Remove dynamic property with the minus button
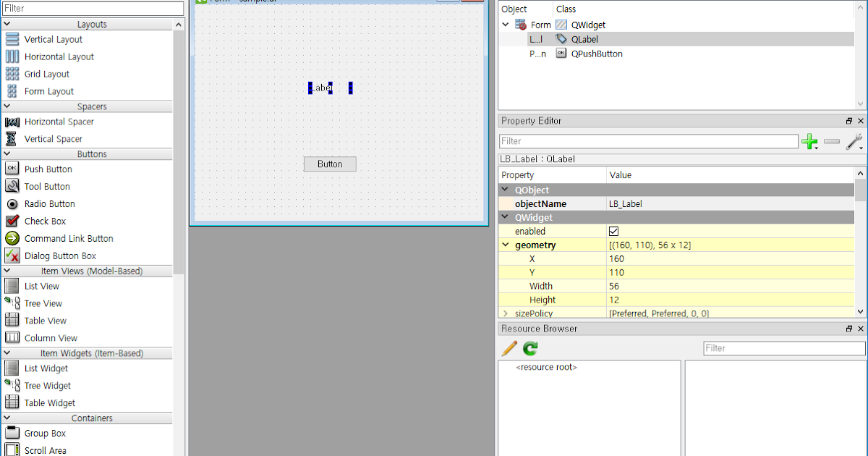Viewport: 868px width, 456px height. 832,142
